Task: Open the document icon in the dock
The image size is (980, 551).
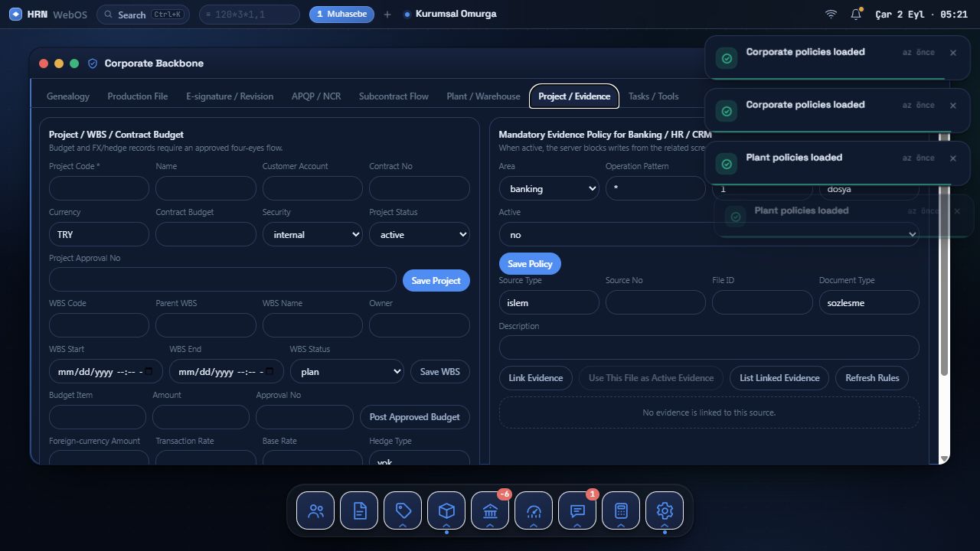Action: (359, 510)
